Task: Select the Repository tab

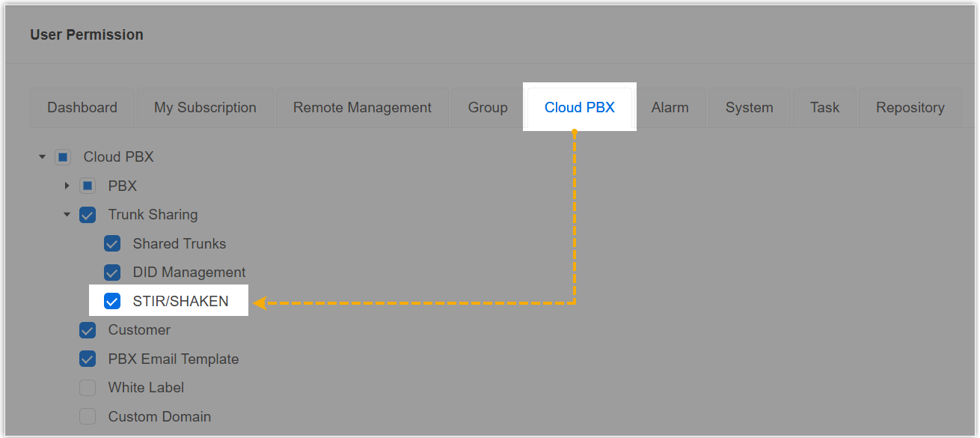Action: point(910,108)
